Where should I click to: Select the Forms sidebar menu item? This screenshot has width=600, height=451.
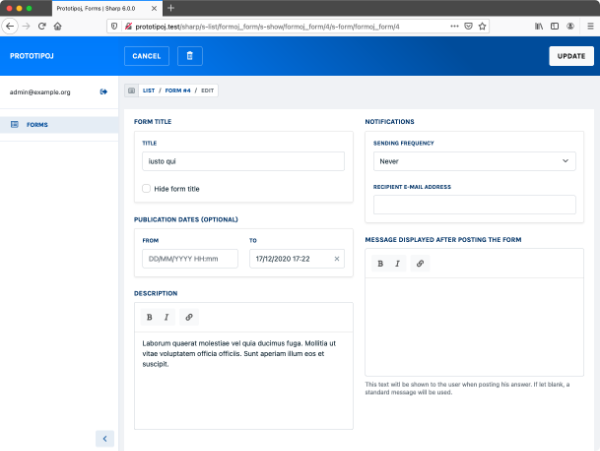(x=59, y=125)
